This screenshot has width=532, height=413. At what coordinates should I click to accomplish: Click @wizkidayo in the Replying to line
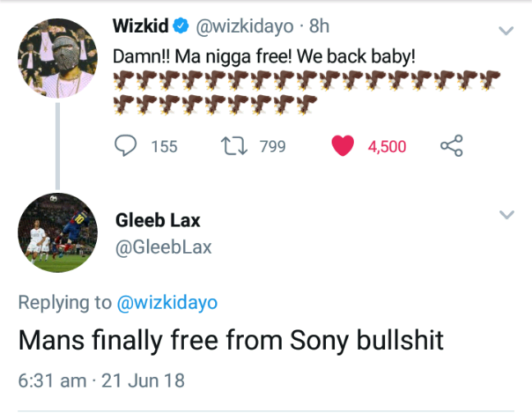pos(167,302)
